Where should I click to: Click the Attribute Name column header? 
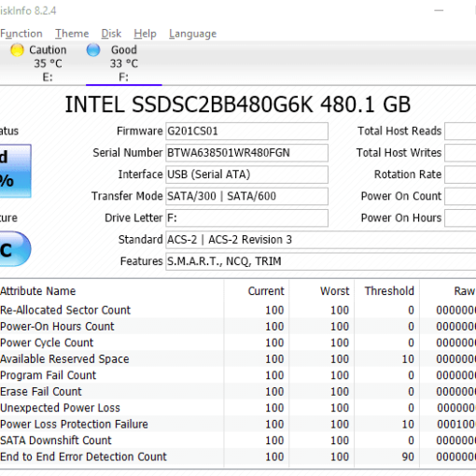point(112,291)
